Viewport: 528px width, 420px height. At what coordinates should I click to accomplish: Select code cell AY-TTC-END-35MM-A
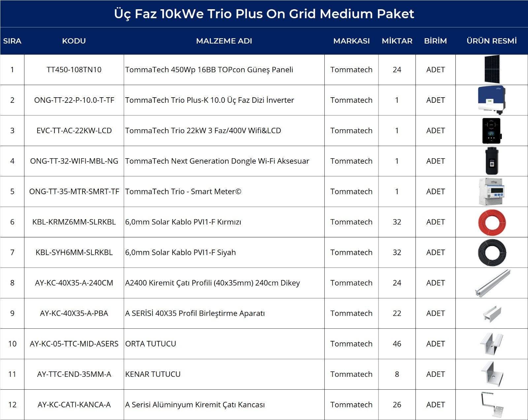tap(74, 374)
